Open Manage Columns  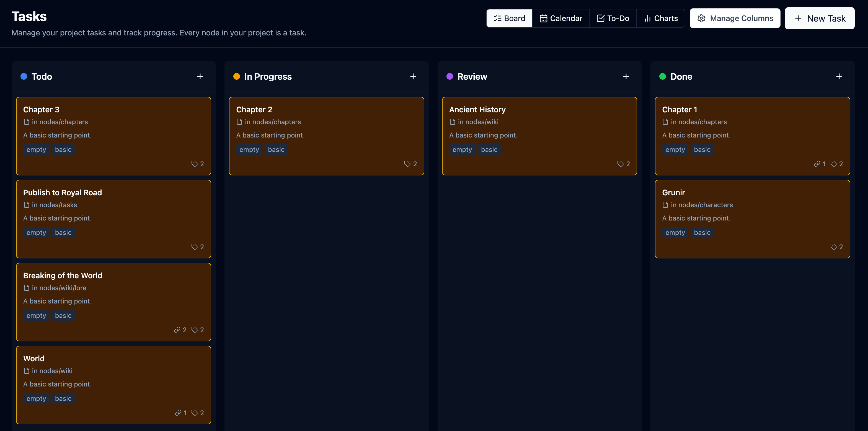pos(735,18)
